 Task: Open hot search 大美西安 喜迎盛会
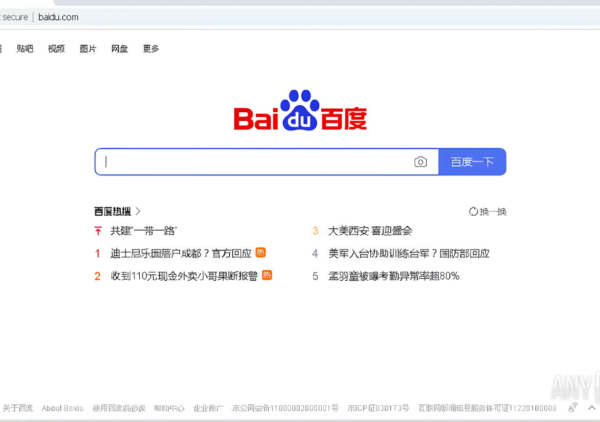[x=370, y=231]
